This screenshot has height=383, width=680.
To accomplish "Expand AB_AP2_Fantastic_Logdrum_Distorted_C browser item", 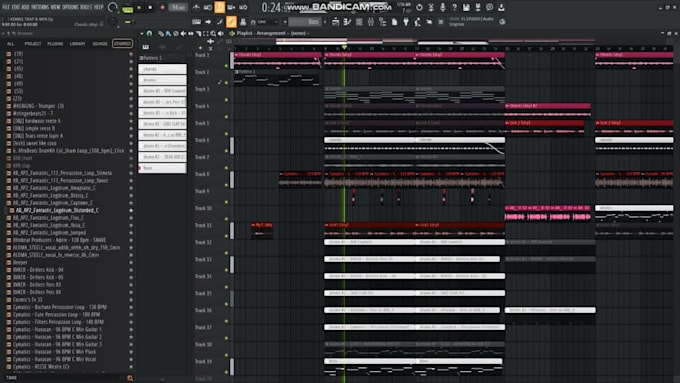I will [x=56, y=210].
